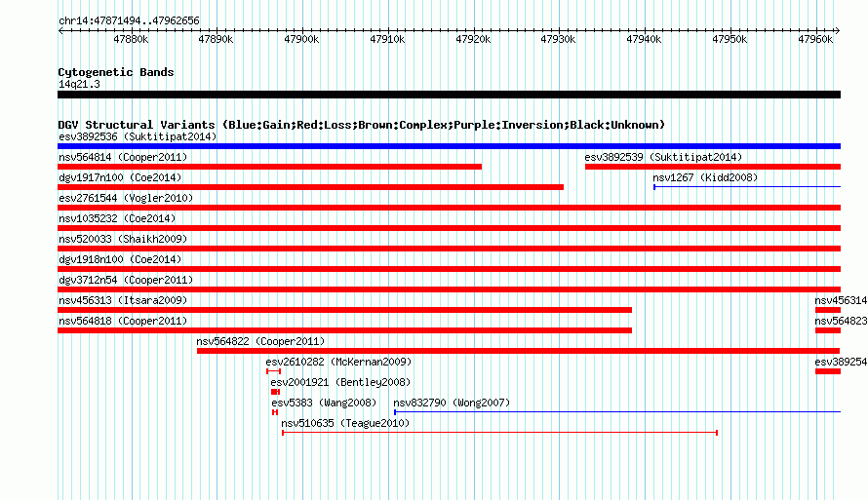
Task: Select the red nsv564818 loss bar
Action: [345, 330]
